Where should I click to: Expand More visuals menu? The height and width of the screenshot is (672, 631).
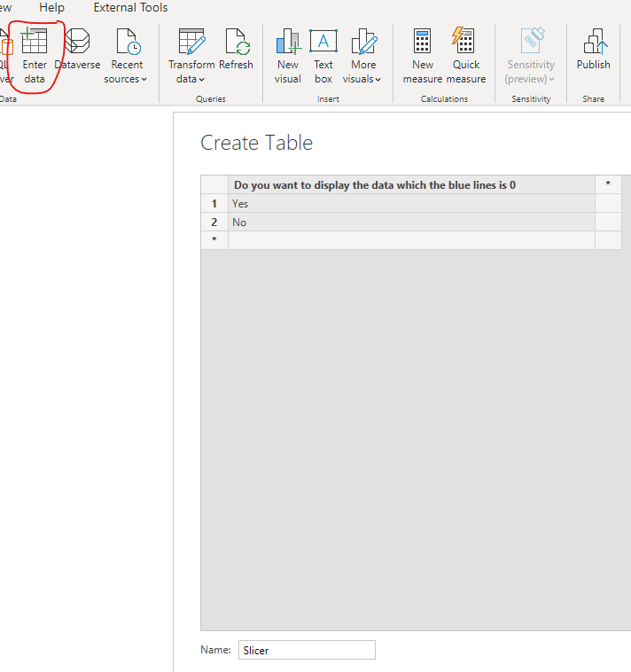(362, 56)
